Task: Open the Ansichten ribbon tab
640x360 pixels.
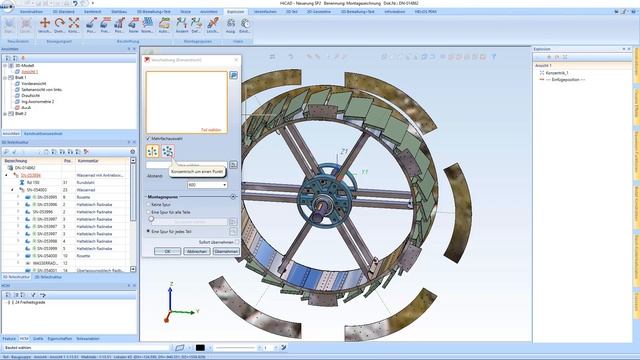Action: click(209, 12)
